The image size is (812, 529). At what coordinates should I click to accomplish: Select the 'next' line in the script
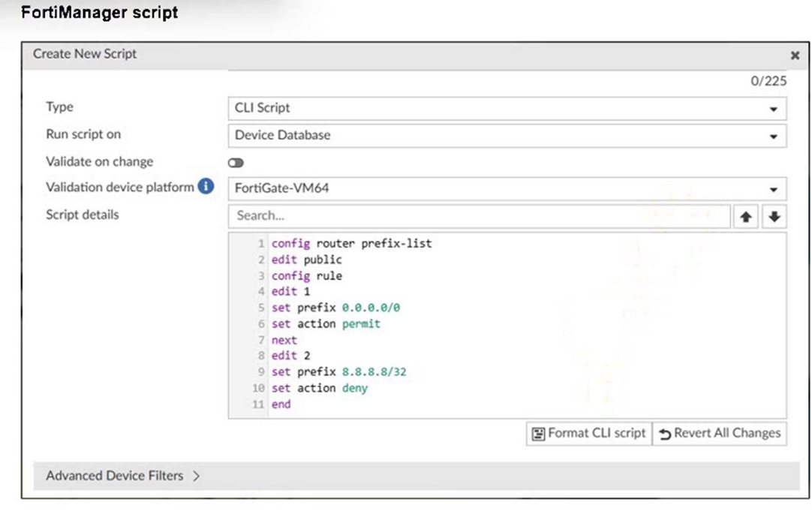point(284,340)
